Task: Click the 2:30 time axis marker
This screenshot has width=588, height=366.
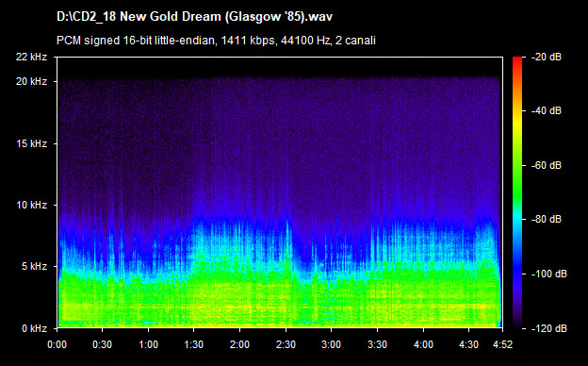Action: 286,344
